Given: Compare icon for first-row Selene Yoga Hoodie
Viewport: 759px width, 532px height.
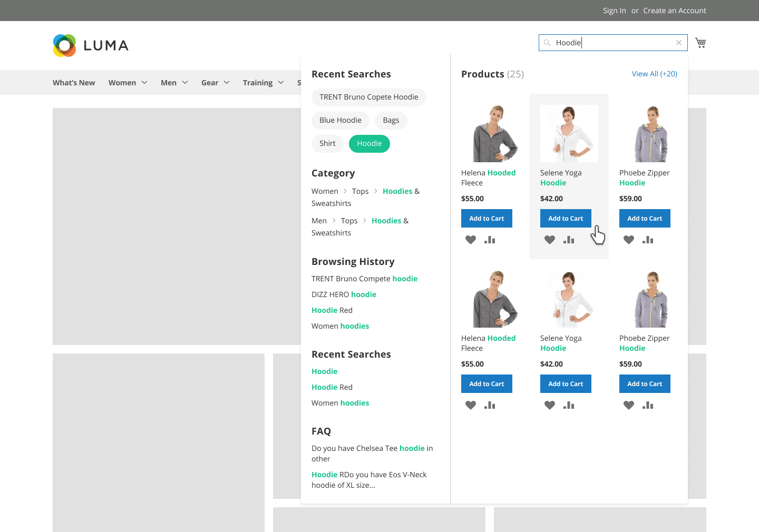Looking at the screenshot, I should point(569,240).
